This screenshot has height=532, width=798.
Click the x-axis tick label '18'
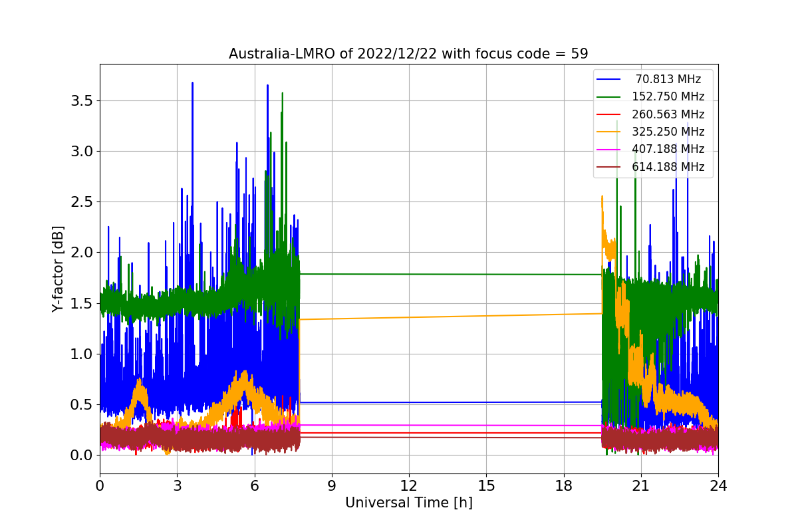tap(564, 486)
